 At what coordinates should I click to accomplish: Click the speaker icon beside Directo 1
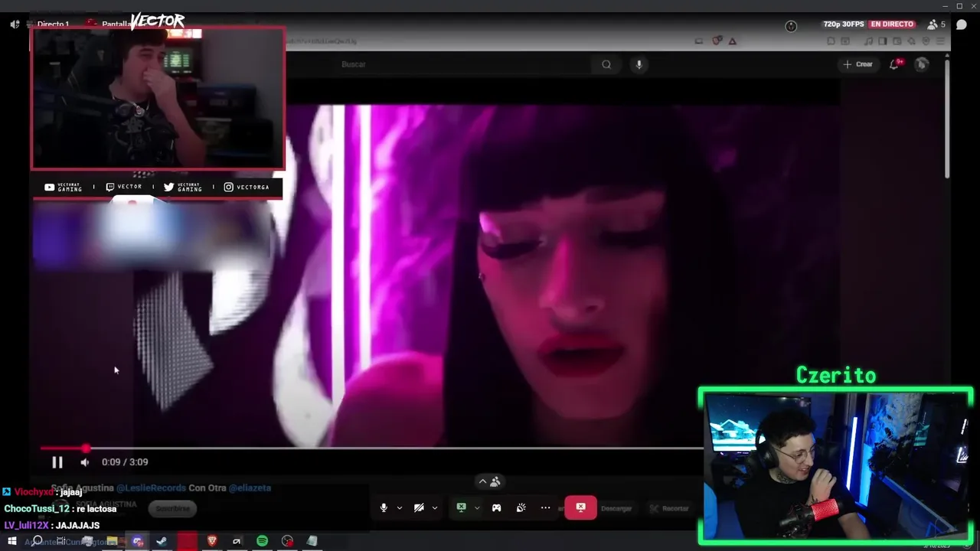15,24
